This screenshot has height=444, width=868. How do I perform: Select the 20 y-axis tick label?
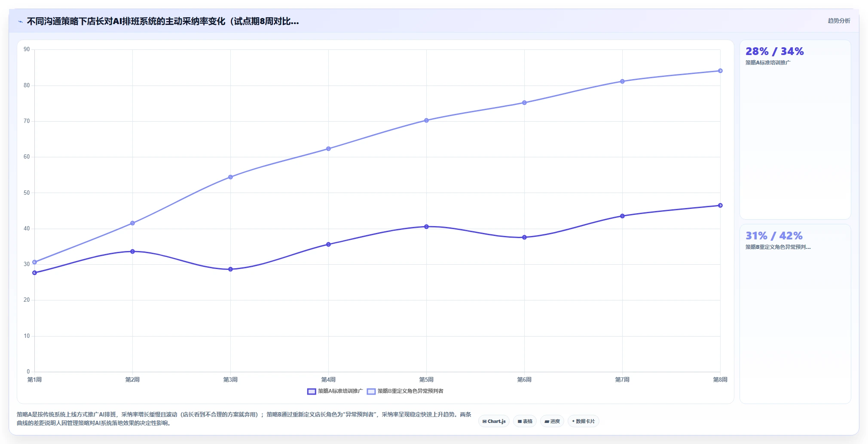[x=27, y=300]
